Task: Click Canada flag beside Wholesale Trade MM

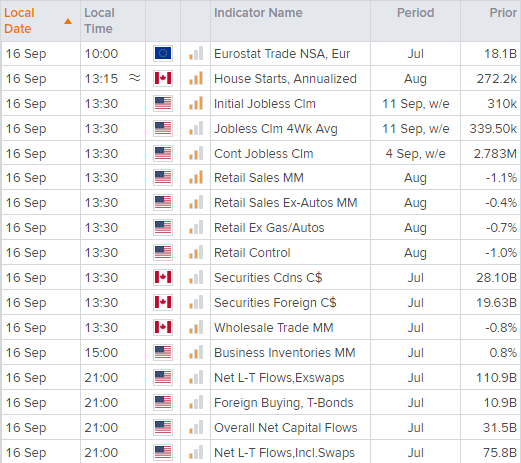Action: (163, 327)
